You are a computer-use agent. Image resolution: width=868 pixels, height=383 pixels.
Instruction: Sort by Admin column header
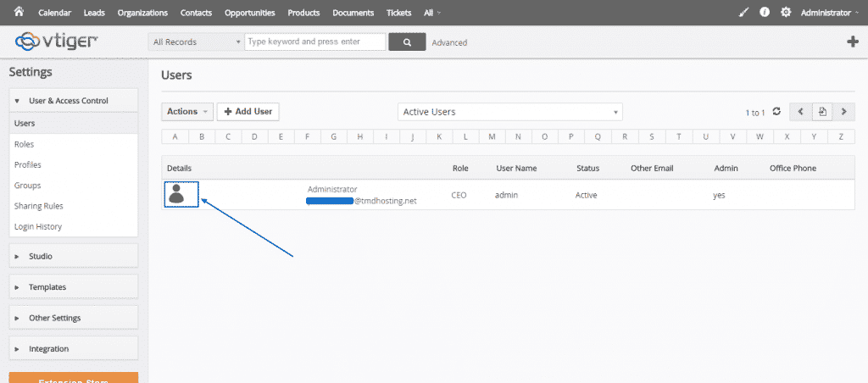(x=726, y=169)
